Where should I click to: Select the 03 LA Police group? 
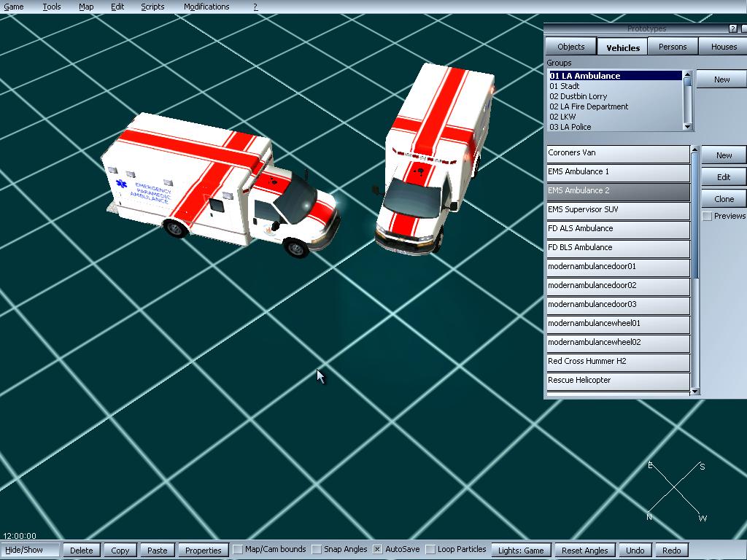point(615,127)
